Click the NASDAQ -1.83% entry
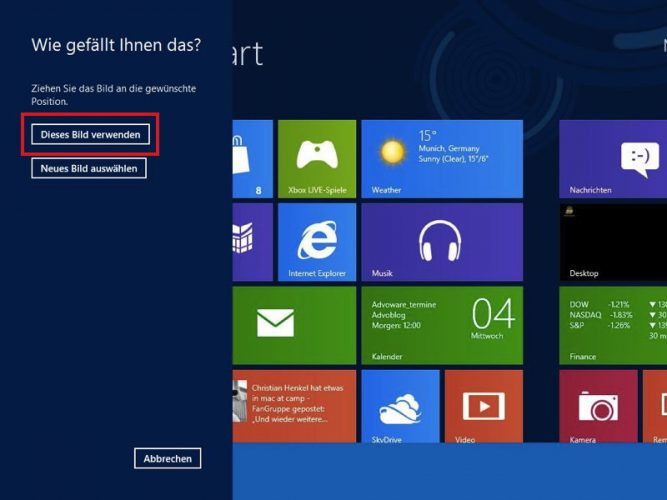The height and width of the screenshot is (500, 667). pos(601,315)
